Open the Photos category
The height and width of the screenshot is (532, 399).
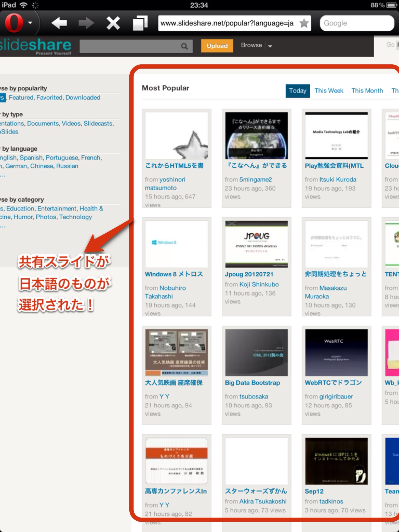46,217
